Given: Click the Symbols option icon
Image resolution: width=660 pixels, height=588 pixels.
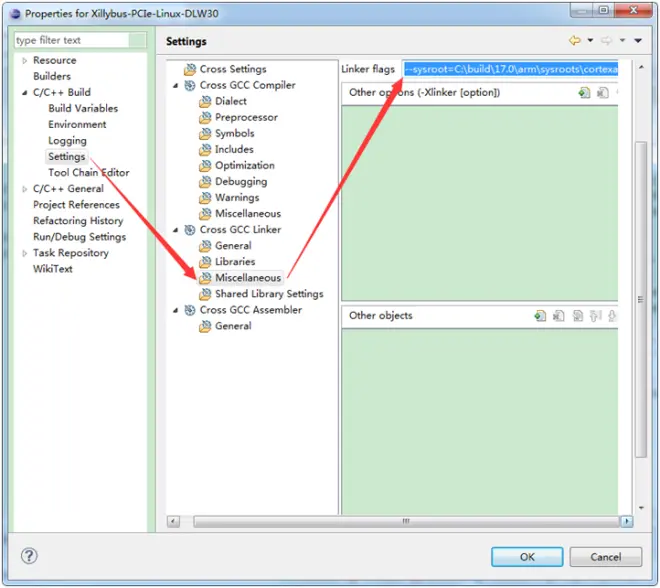Looking at the screenshot, I should pyautogui.click(x=205, y=133).
